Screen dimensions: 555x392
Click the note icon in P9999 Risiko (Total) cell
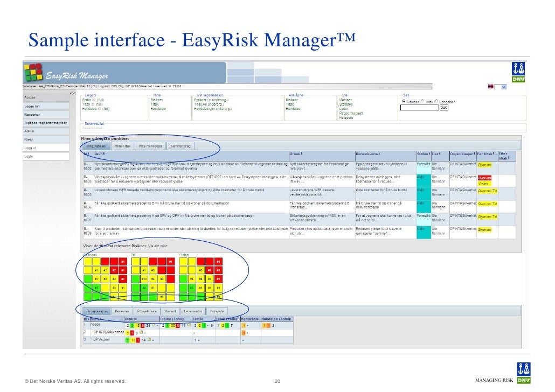(189, 325)
